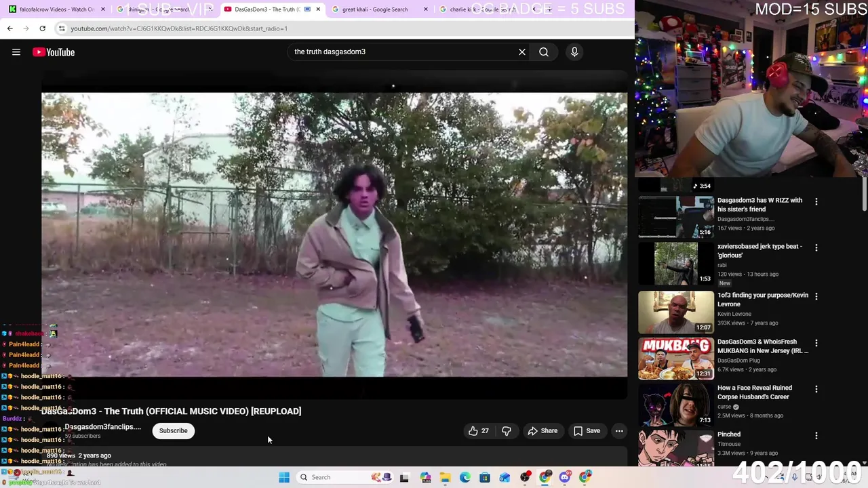Open menu for '1of3 finding your purpose' video
The height and width of the screenshot is (488, 868).
[816, 297]
